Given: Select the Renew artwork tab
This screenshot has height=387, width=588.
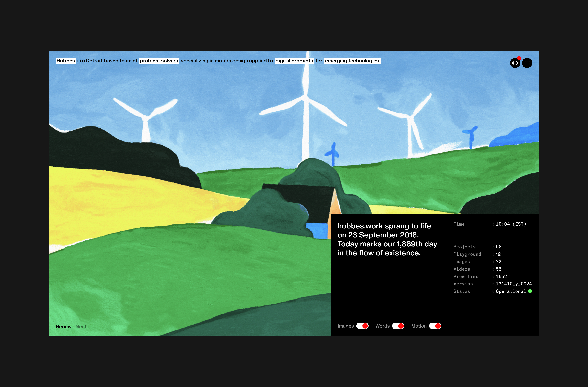Looking at the screenshot, I should click(x=63, y=326).
